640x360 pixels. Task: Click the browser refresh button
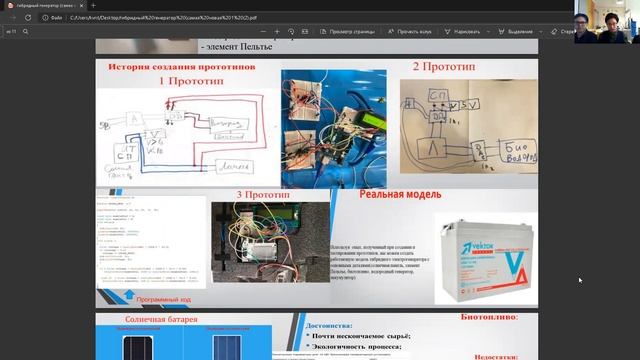[28, 18]
